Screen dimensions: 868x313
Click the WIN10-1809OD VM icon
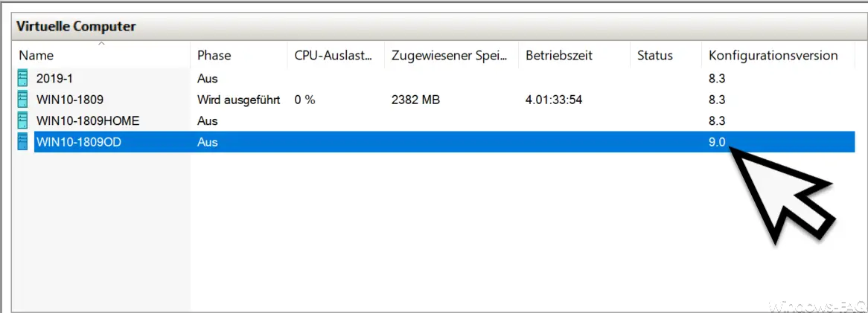pyautogui.click(x=22, y=141)
